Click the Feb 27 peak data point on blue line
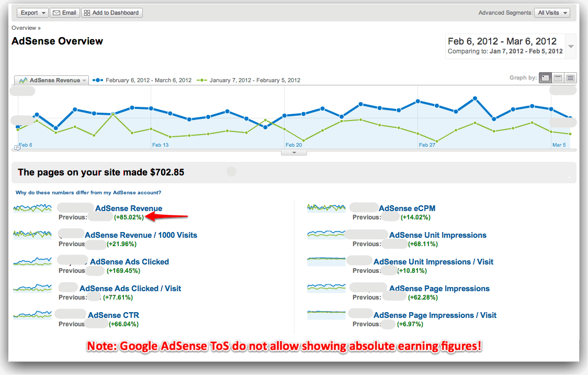The image size is (588, 375). tap(418, 101)
